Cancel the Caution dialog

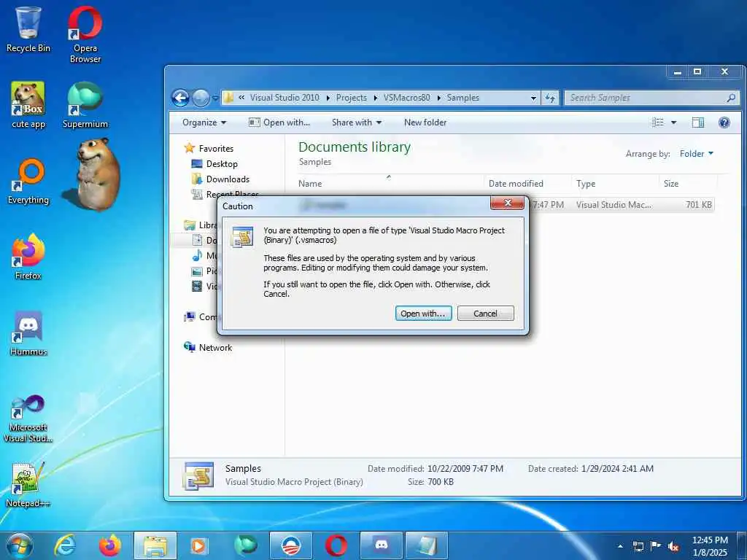485,314
